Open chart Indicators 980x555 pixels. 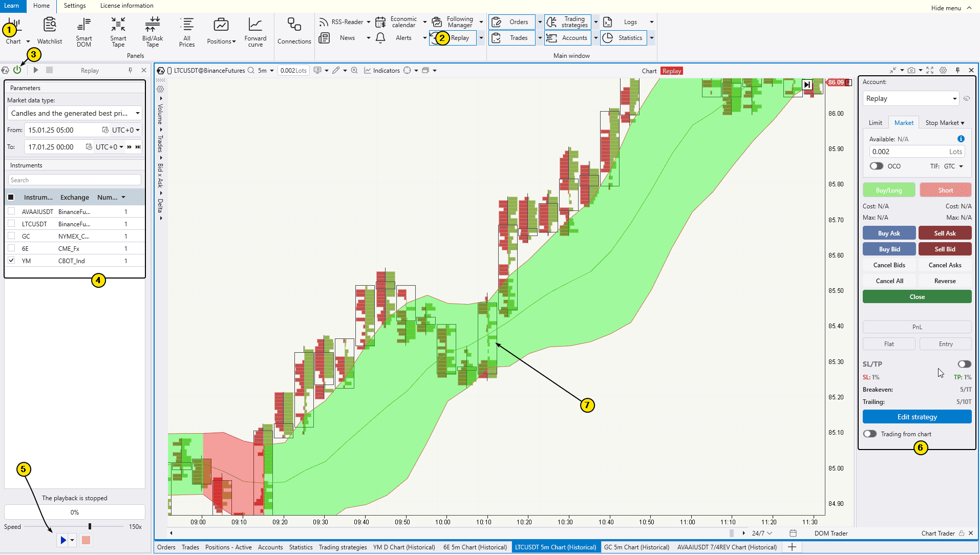(382, 71)
